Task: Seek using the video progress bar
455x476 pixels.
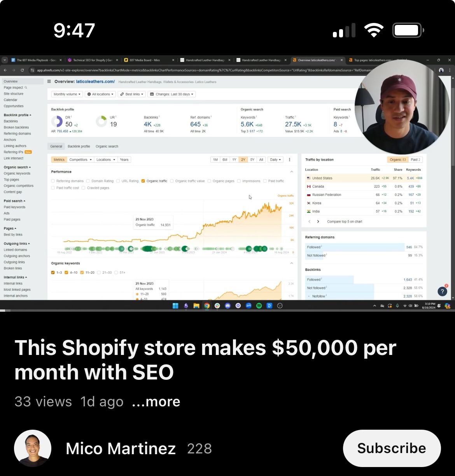Action: (x=227, y=311)
